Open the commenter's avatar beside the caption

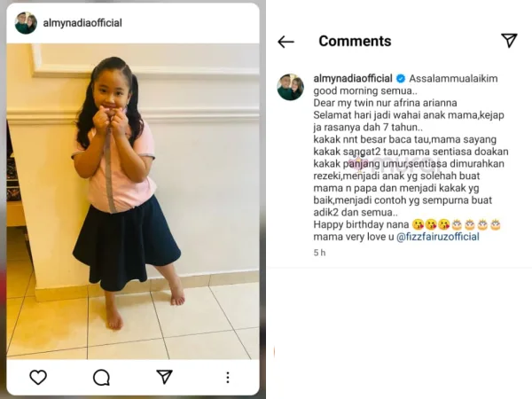tap(291, 87)
